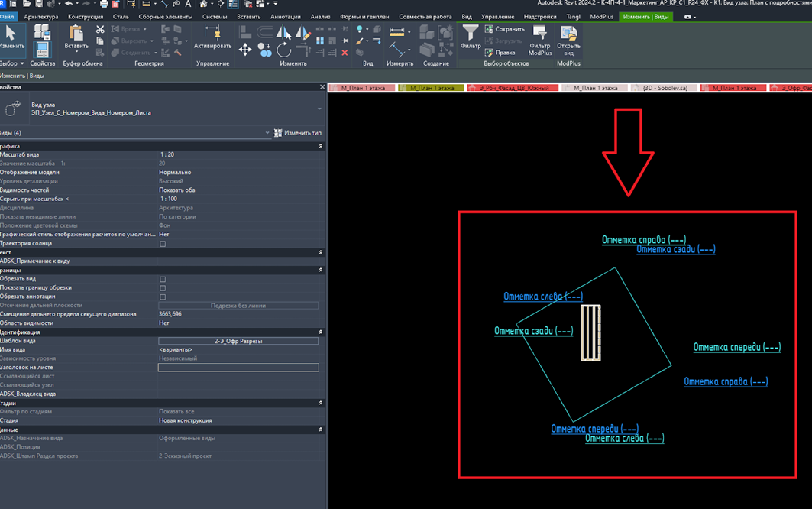Select the Rotate tool icon
Screen dimensions: 812x509
coord(284,50)
